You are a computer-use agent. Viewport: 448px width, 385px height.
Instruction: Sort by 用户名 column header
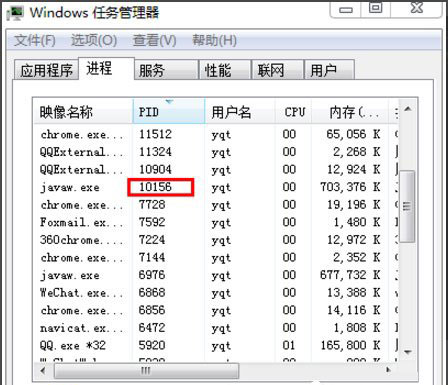(240, 112)
